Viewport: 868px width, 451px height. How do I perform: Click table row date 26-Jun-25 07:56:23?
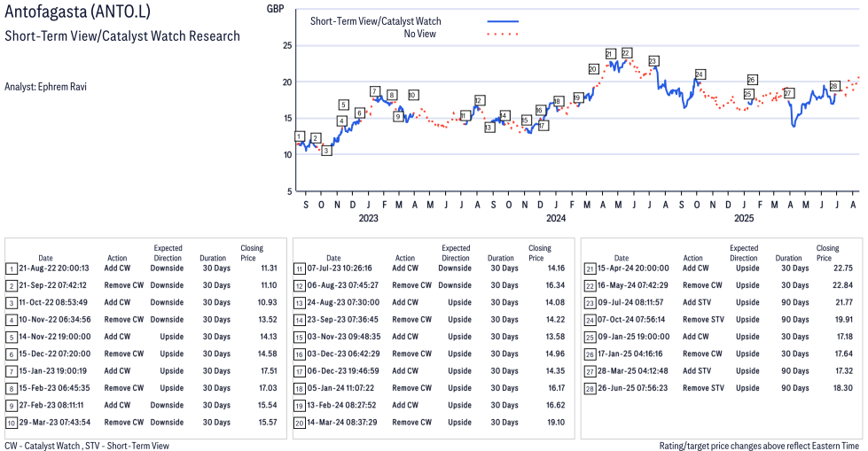pyautogui.click(x=633, y=388)
